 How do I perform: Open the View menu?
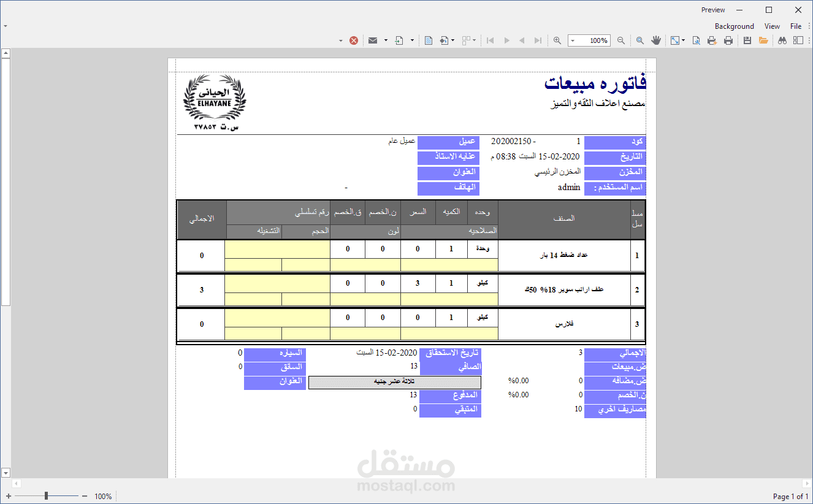pyautogui.click(x=773, y=26)
